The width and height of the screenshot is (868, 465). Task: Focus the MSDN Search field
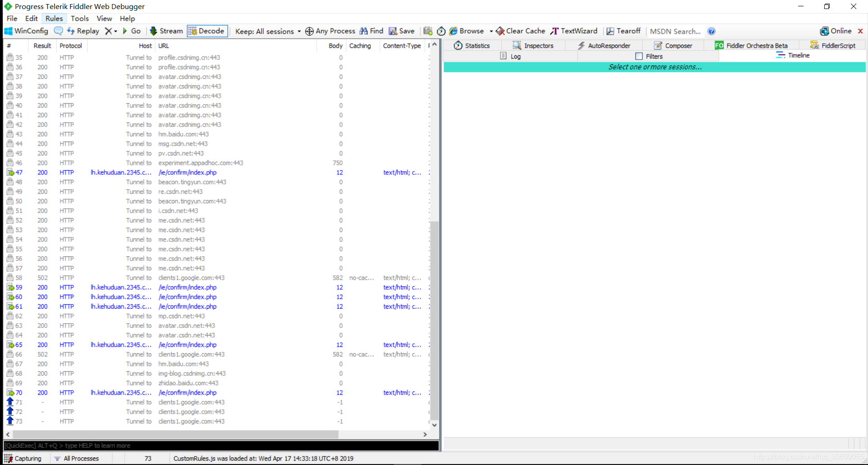675,31
